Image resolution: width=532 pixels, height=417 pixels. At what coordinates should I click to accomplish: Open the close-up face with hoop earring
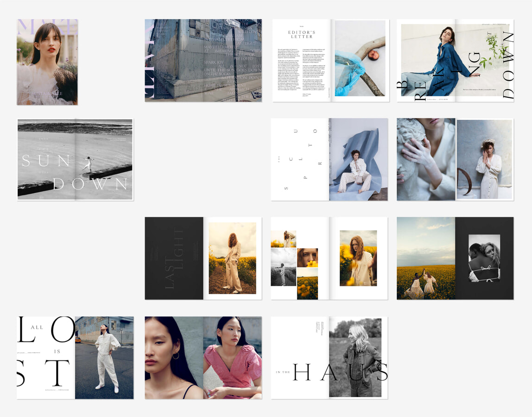click(x=174, y=358)
